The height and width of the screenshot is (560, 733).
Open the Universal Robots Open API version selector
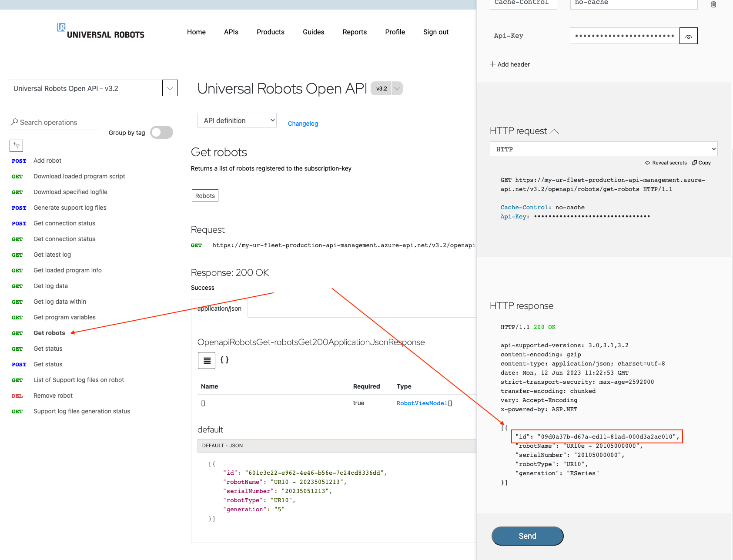(170, 88)
